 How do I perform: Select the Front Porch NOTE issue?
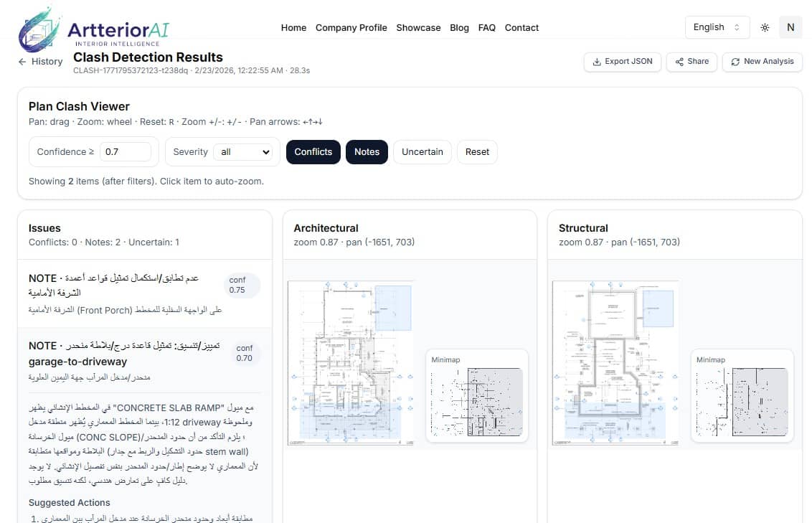(x=144, y=293)
